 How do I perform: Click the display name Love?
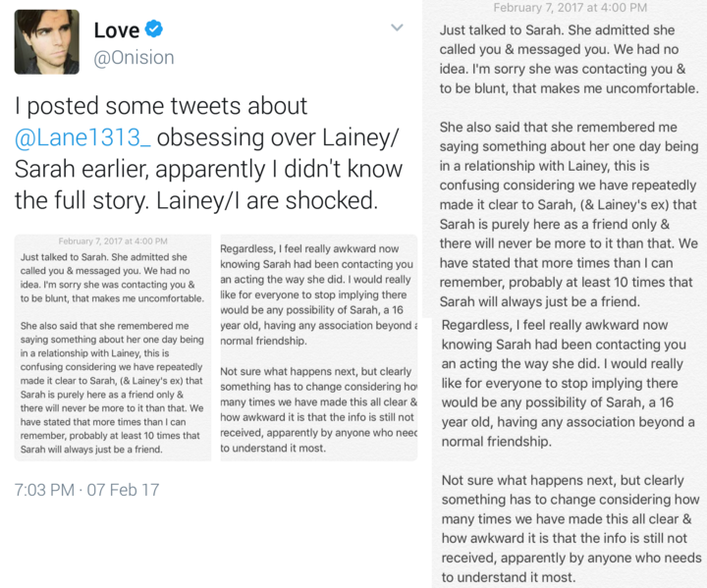[x=116, y=30]
